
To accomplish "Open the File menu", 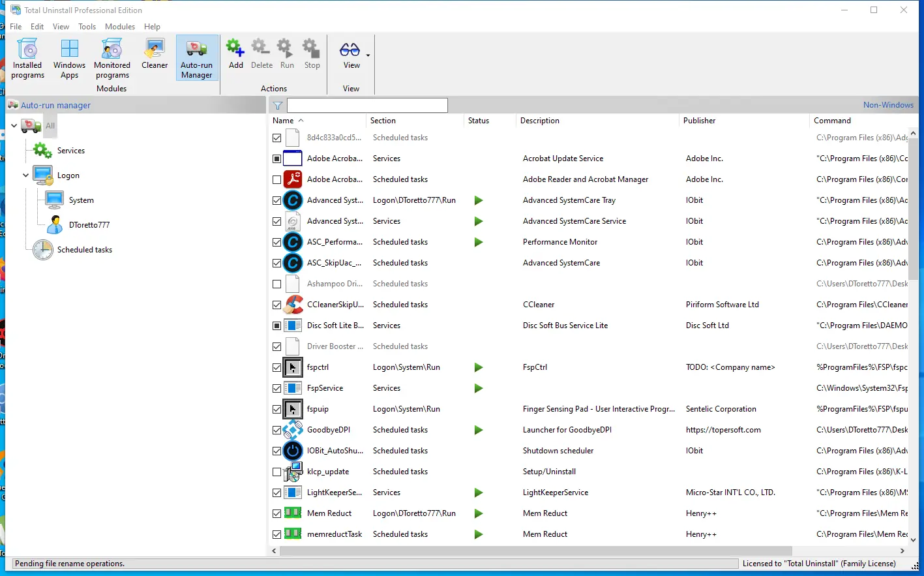I will click(x=16, y=27).
